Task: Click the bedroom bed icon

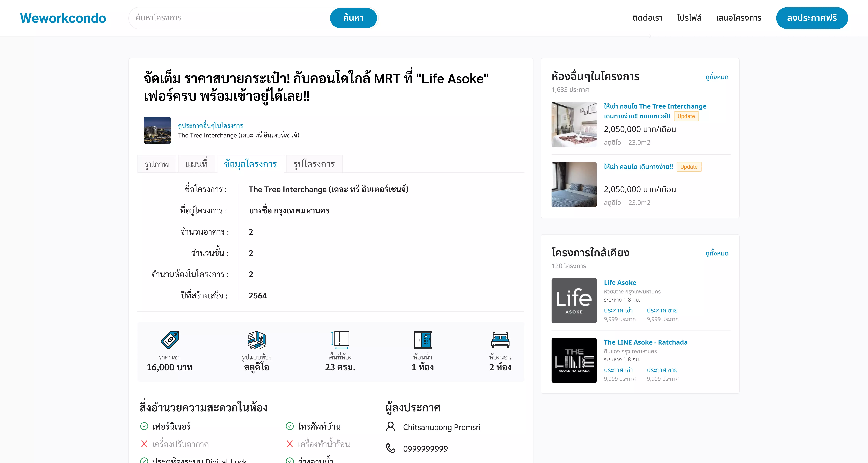Action: point(500,340)
